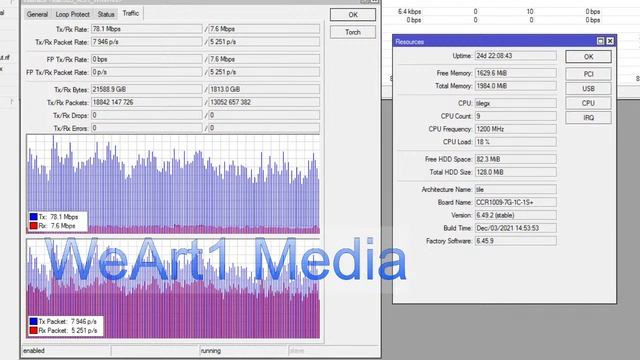Select the Free HDD Space value 82.3 MiB
The image size is (640, 360).
[x=515, y=159]
